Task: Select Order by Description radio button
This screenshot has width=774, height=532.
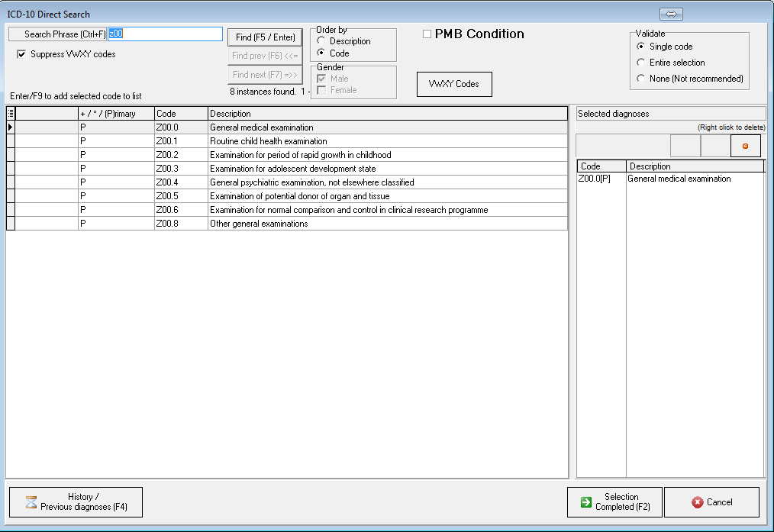Action: click(x=321, y=41)
